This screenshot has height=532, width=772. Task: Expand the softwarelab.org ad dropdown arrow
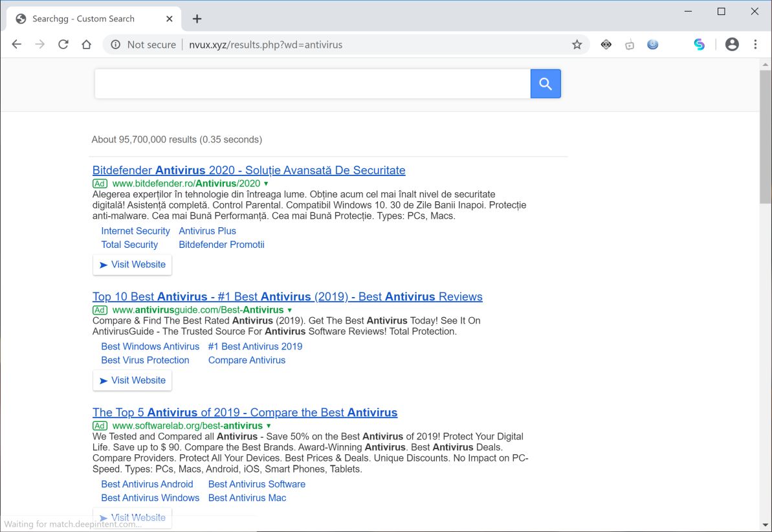(269, 426)
